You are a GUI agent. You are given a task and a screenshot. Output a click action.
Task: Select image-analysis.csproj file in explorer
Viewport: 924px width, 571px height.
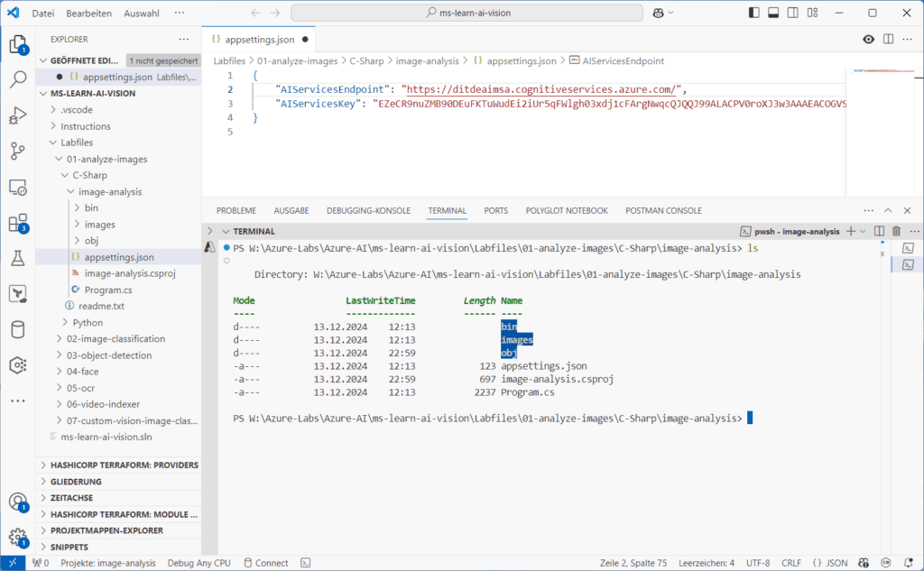(x=130, y=273)
